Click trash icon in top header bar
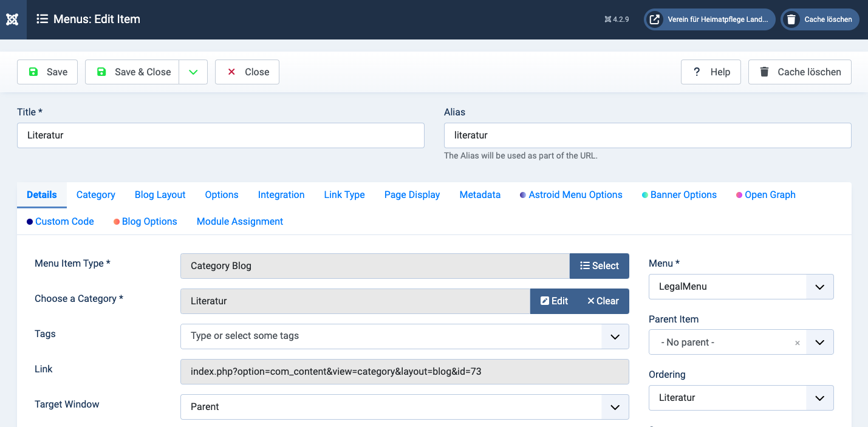Viewport: 868px width, 427px height. [791, 19]
